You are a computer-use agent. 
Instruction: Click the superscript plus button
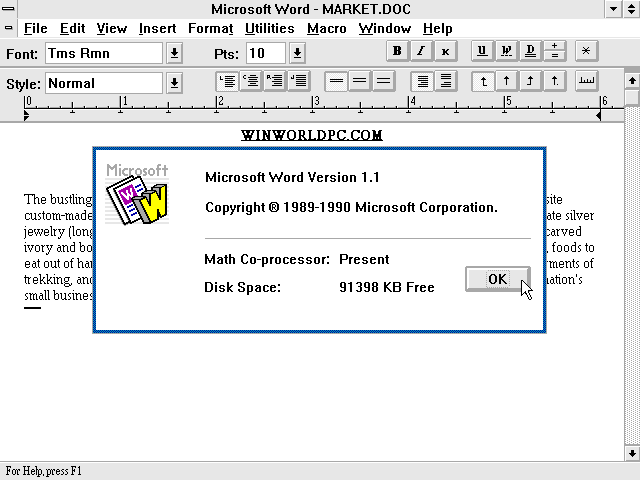coord(555,46)
